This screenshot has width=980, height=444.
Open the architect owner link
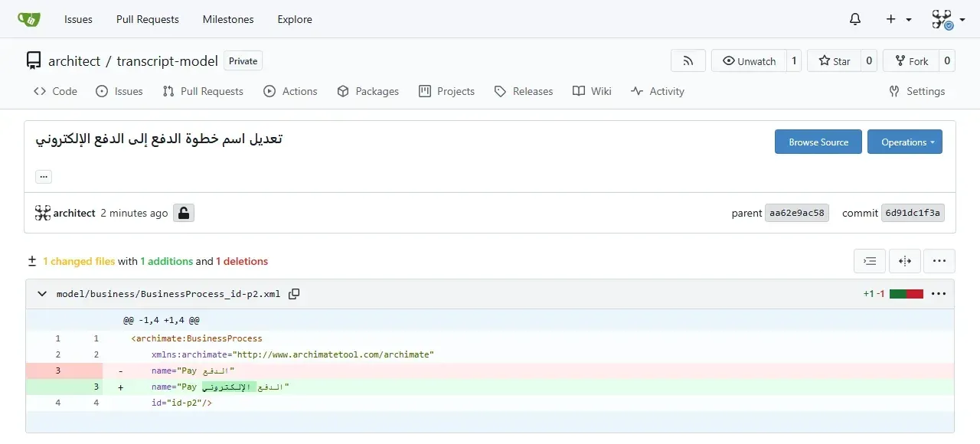click(x=74, y=61)
